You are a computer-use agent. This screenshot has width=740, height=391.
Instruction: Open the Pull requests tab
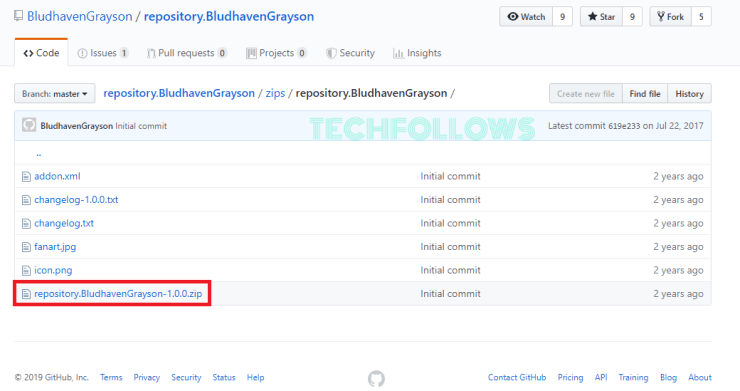(187, 53)
